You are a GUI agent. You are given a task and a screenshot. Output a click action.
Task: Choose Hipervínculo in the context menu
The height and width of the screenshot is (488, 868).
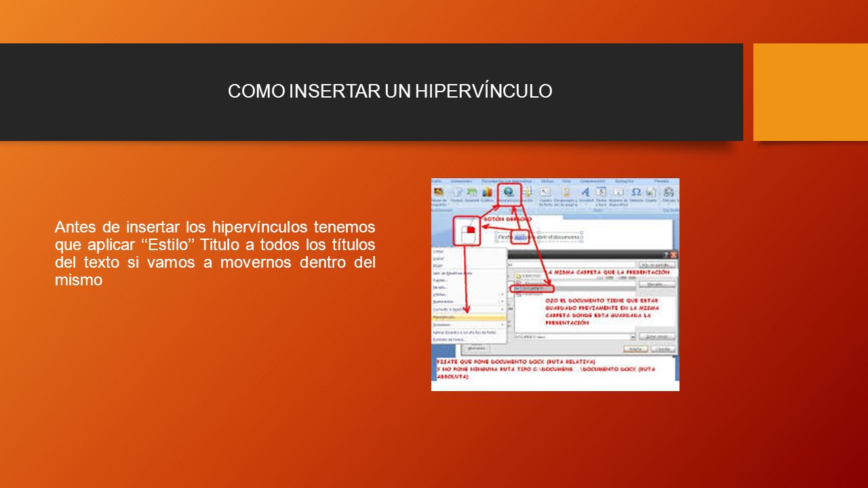click(x=468, y=317)
